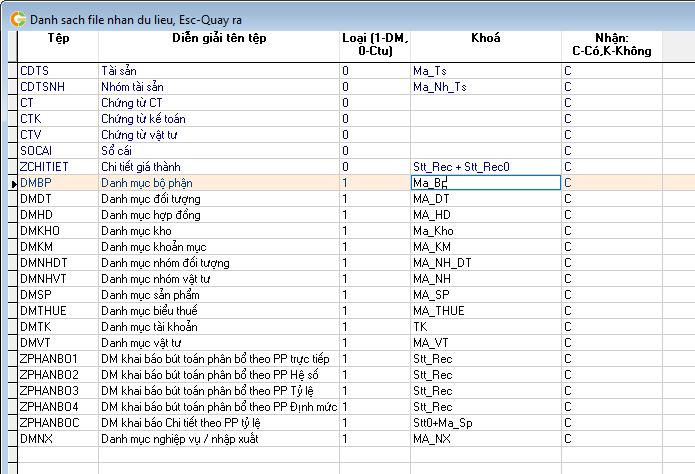The height and width of the screenshot is (474, 695).
Task: Click the MA_SP key cell
Action: pos(486,294)
